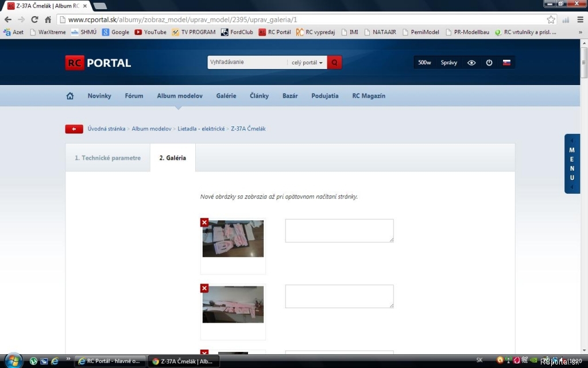Open the PR-Modellbau bookmark
The image size is (588, 368).
(x=467, y=32)
